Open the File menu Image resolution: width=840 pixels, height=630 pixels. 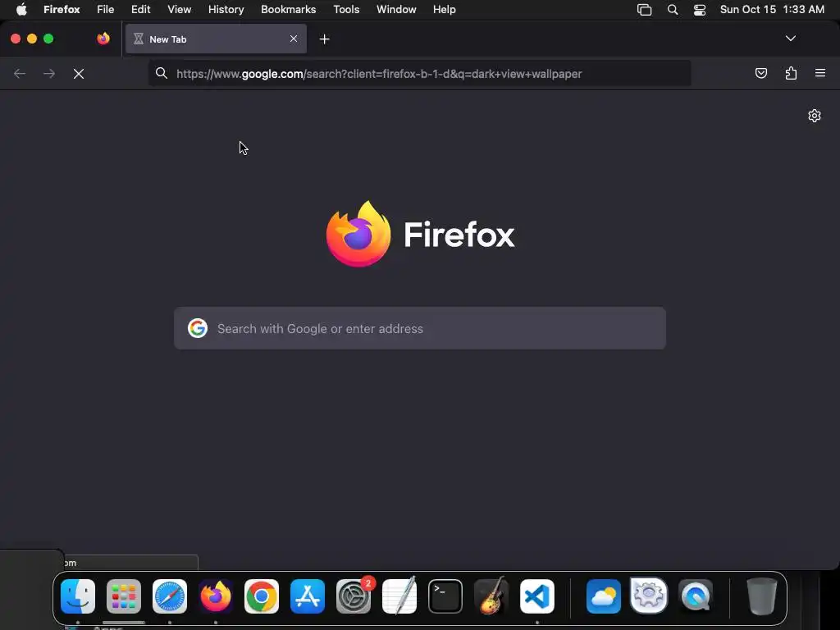(x=106, y=10)
